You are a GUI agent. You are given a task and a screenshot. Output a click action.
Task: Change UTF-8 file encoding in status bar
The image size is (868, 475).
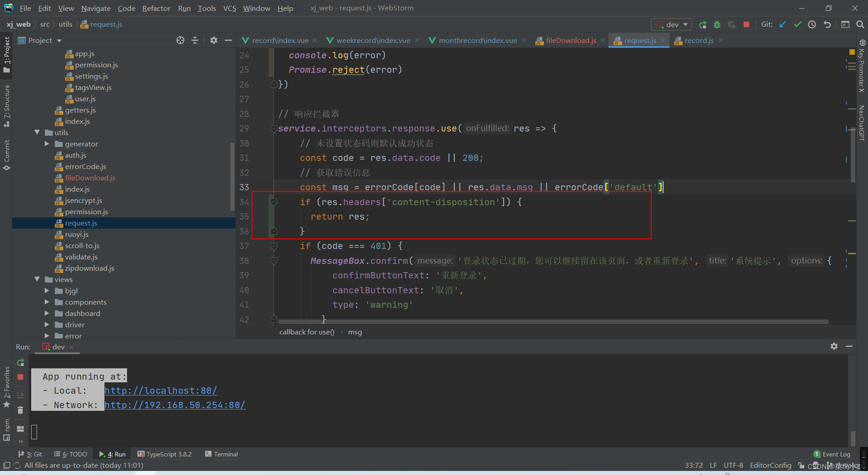coord(733,466)
